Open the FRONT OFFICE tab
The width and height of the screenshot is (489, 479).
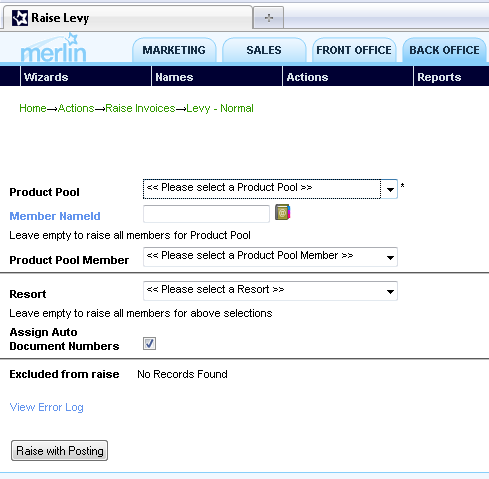(x=354, y=50)
